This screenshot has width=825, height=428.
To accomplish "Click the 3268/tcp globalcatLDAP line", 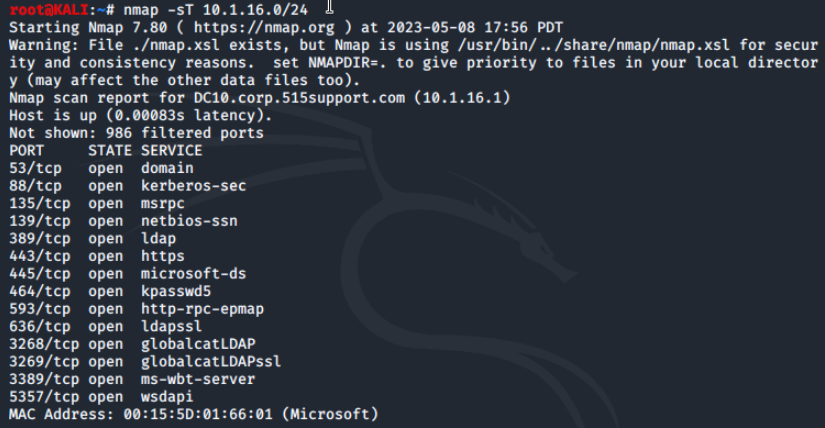I will point(132,344).
